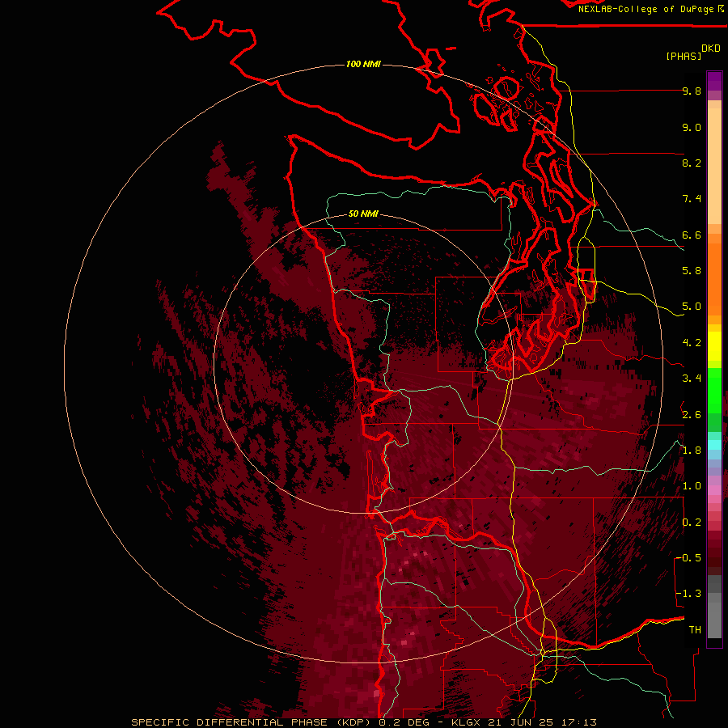Click the 50 NMI range ring label
728x728 pixels.
pyautogui.click(x=363, y=214)
